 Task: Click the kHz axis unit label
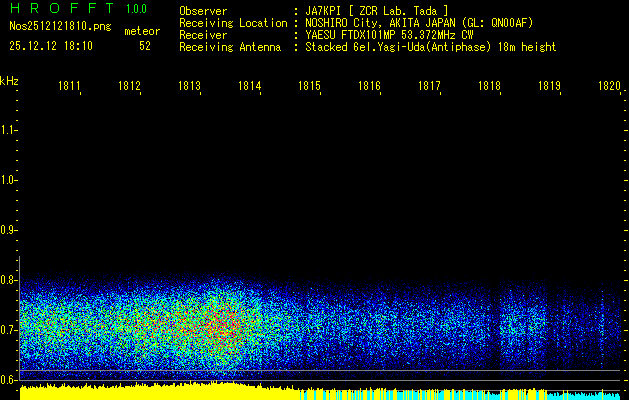[x=9, y=81]
